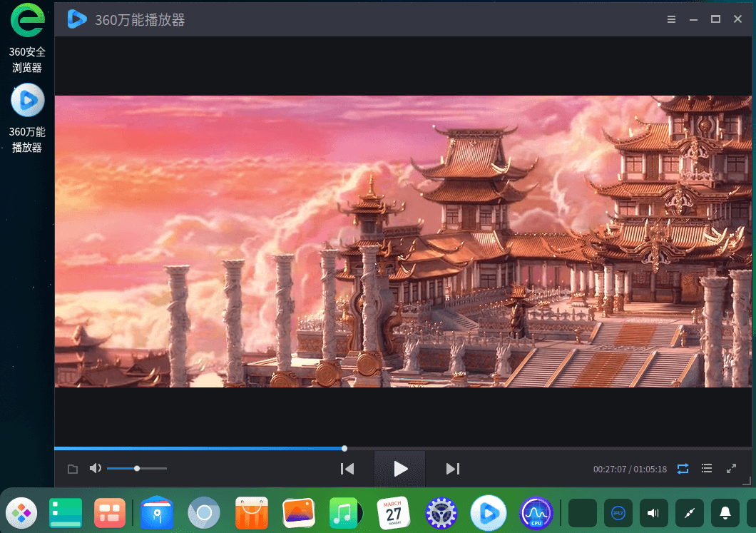Open the music player dock icon
This screenshot has height=533, width=756.
pyautogui.click(x=345, y=513)
